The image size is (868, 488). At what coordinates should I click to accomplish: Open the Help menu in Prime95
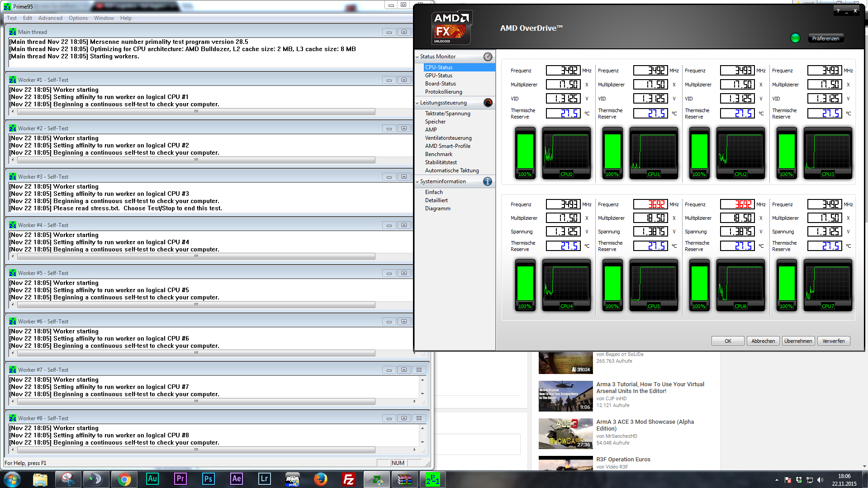coord(126,18)
